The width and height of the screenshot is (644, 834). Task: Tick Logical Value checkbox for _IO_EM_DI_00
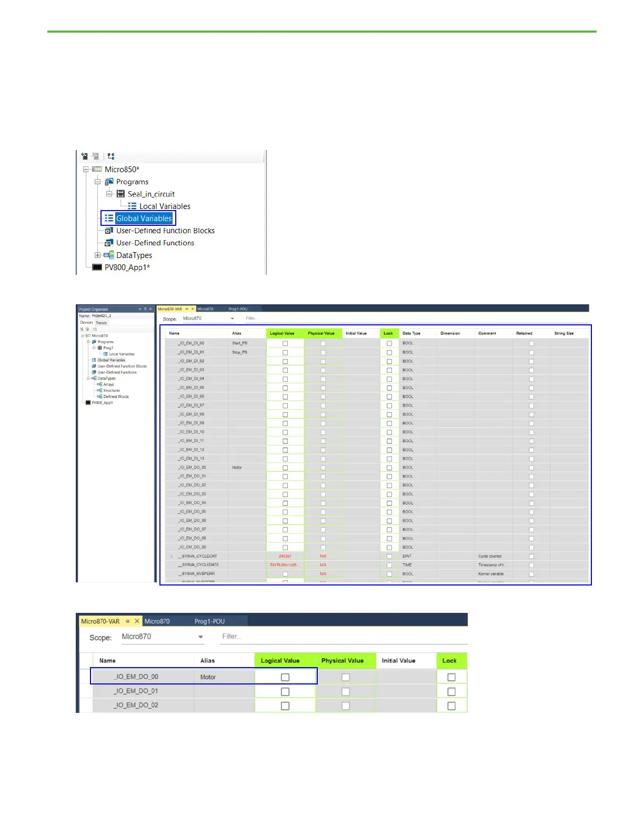coord(285,343)
